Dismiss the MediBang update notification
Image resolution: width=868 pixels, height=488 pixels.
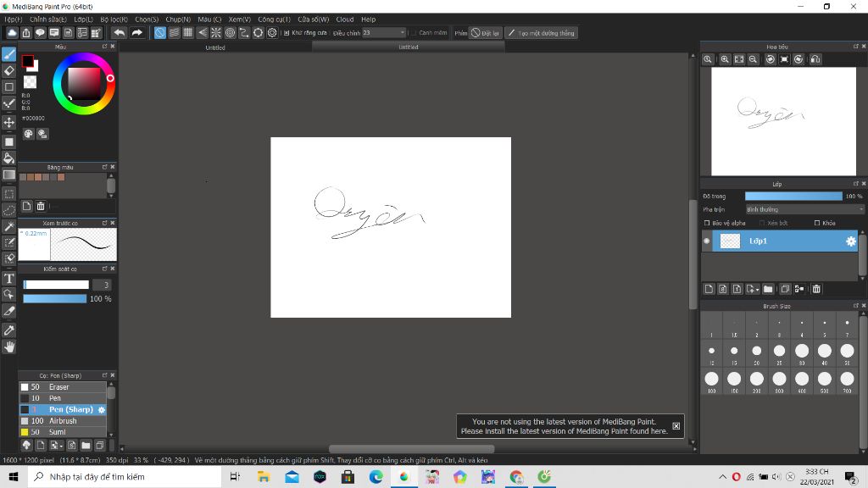click(676, 426)
